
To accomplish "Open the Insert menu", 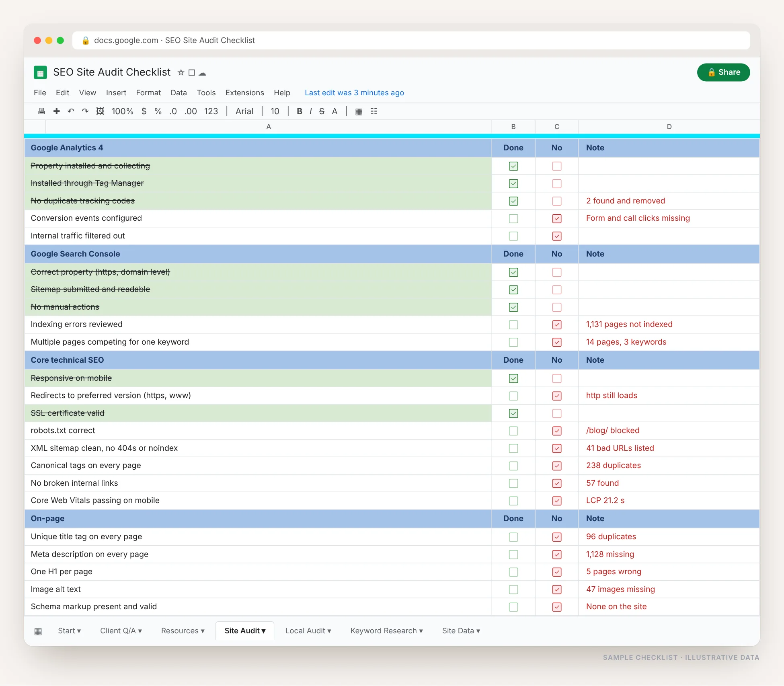I will pyautogui.click(x=116, y=93).
